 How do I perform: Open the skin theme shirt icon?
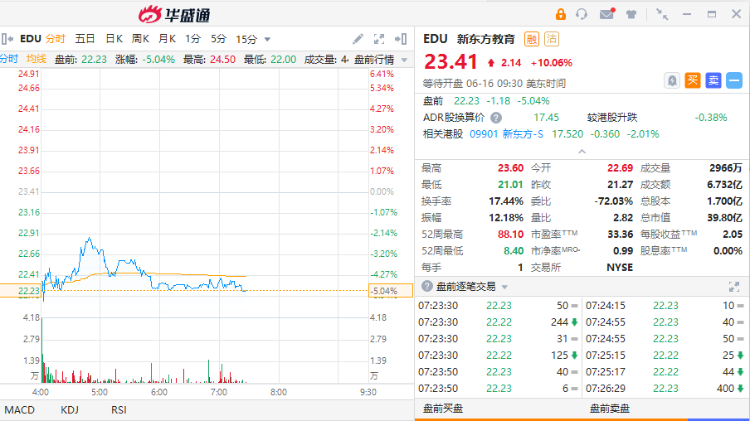(x=631, y=14)
